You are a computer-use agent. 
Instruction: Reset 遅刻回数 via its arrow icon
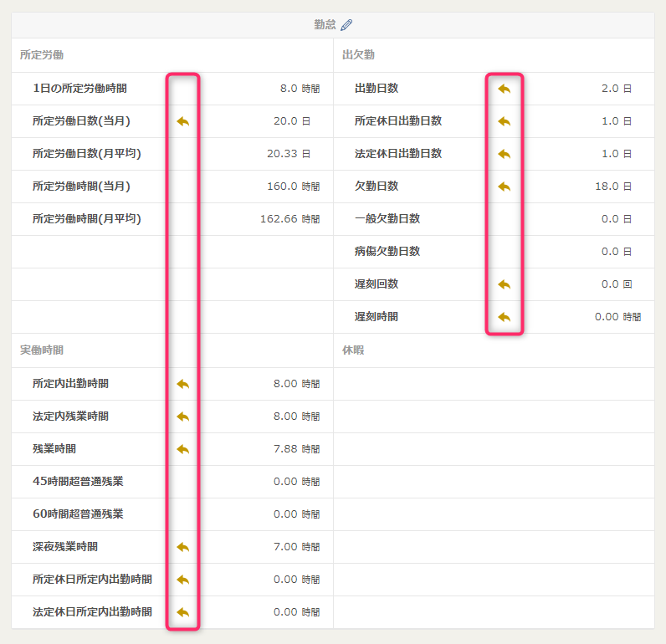tap(504, 284)
